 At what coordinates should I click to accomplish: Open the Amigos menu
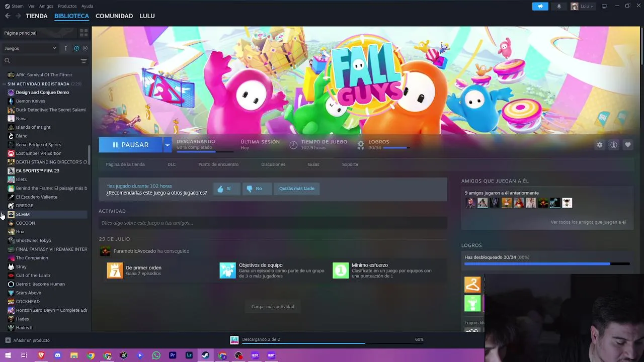tap(46, 6)
